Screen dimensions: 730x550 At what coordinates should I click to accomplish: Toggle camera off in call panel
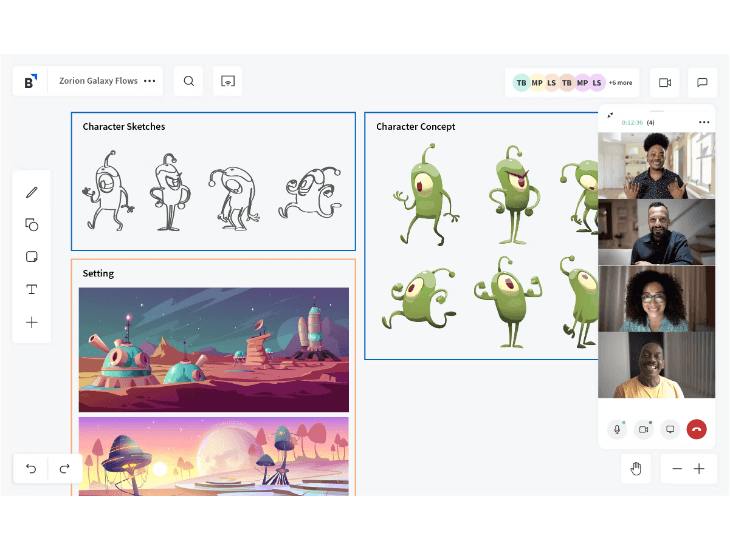coord(644,429)
